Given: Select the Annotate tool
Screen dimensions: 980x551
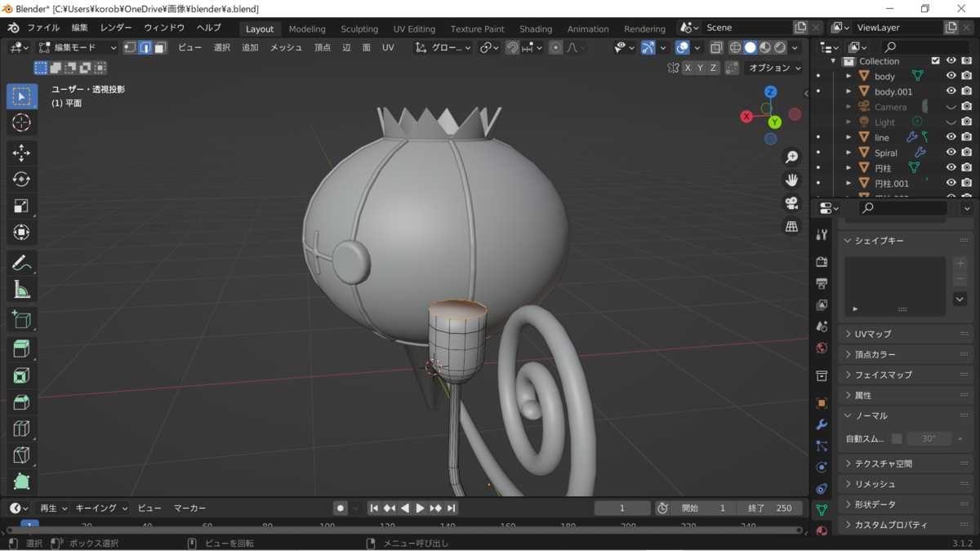Looking at the screenshot, I should pos(22,263).
